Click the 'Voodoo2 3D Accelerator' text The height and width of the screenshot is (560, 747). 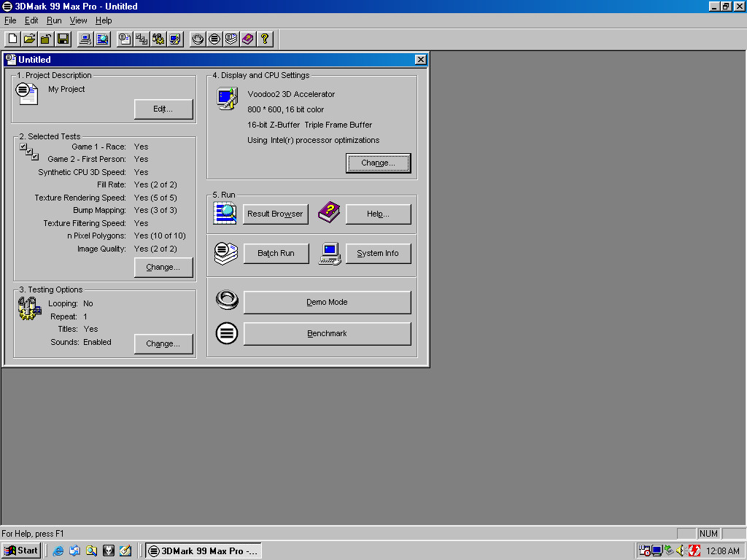[x=291, y=94]
